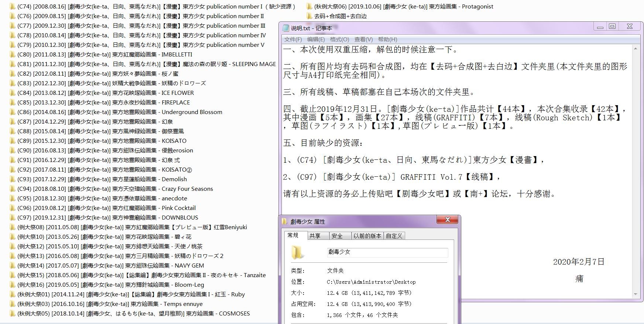Click the (C97) DOWNBLOUS folder icon

pyautogui.click(x=13, y=218)
